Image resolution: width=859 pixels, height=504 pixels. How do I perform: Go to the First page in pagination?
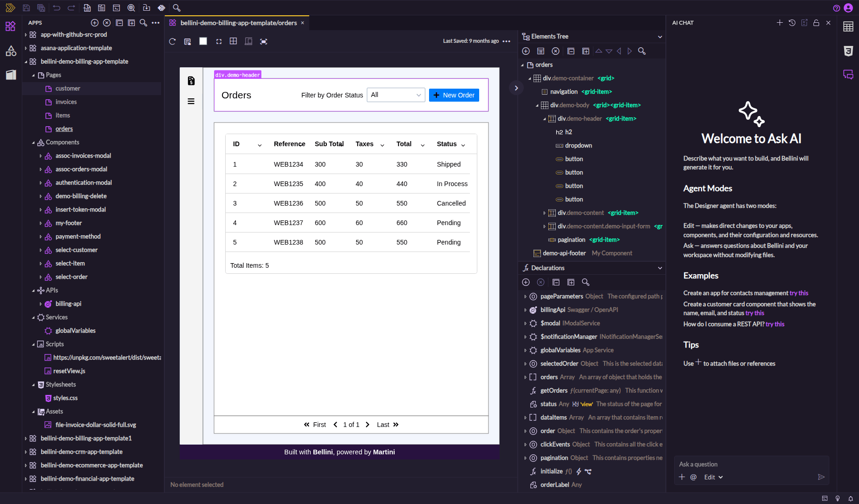315,425
